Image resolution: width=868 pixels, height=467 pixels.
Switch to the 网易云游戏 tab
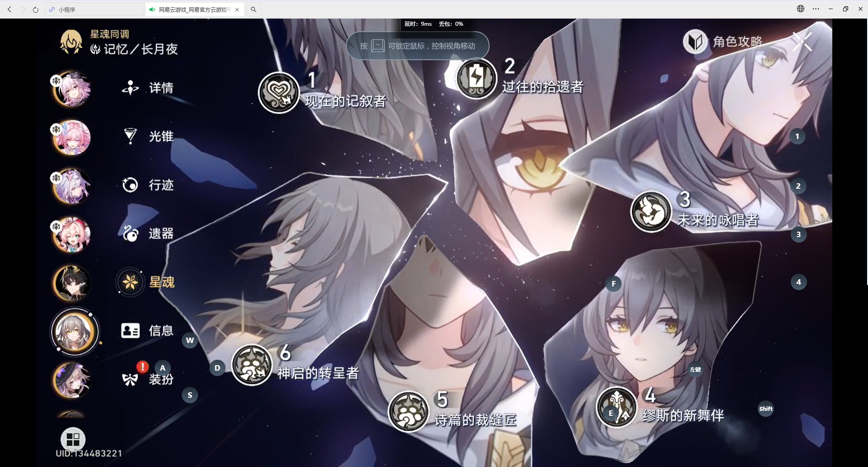tap(195, 10)
